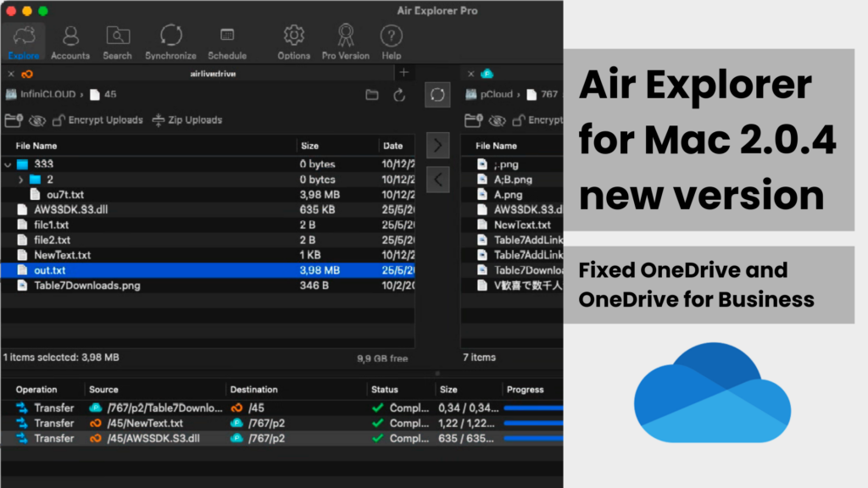Click progress bar of AWSSDK.S3.dll transfer
The image size is (868, 488).
pyautogui.click(x=533, y=439)
